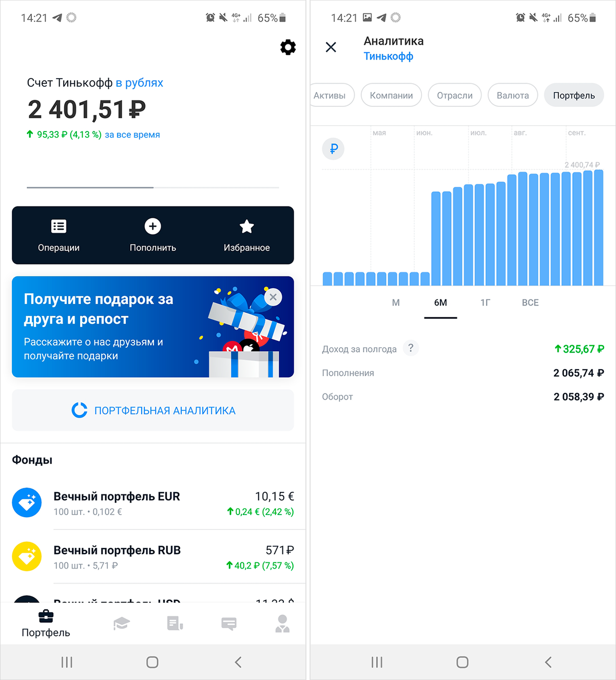616x680 pixels.
Task: Tap the Пополнения amount 2 065,74 ₽
Action: [x=579, y=373]
